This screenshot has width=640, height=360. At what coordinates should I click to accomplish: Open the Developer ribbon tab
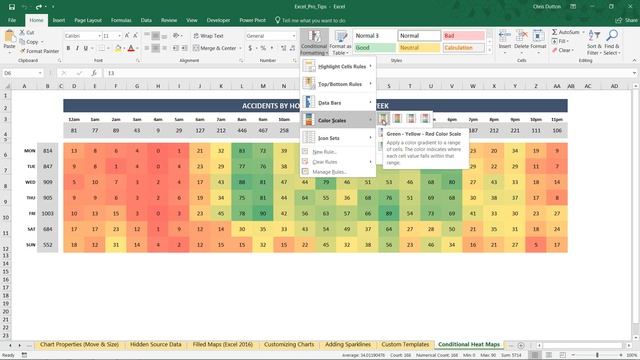(x=218, y=20)
